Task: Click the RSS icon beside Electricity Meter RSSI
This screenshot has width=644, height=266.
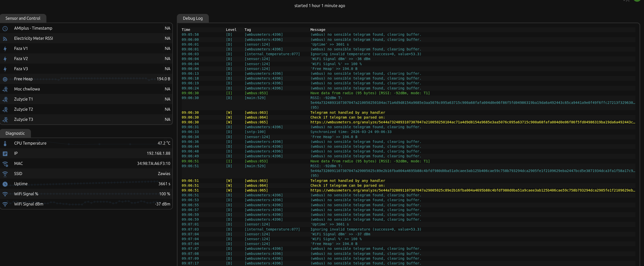Action: pyautogui.click(x=5, y=39)
